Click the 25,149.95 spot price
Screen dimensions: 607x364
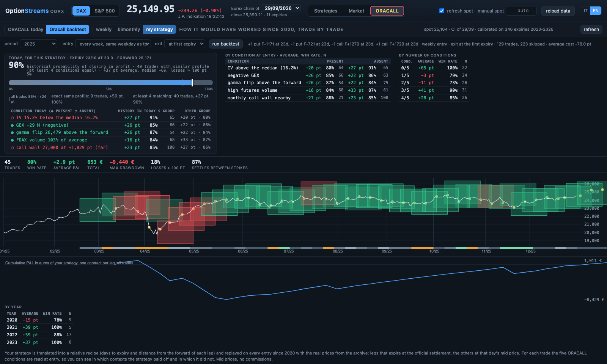(151, 9)
